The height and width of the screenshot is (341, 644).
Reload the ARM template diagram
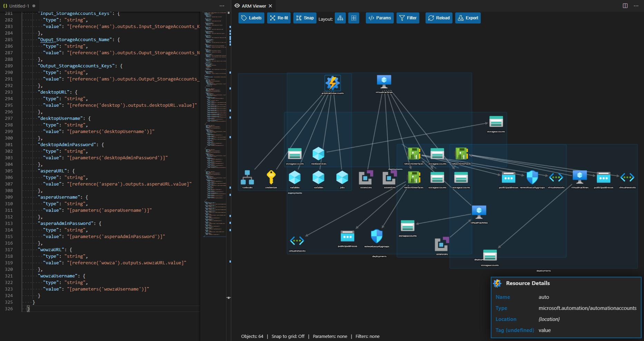[x=438, y=18]
